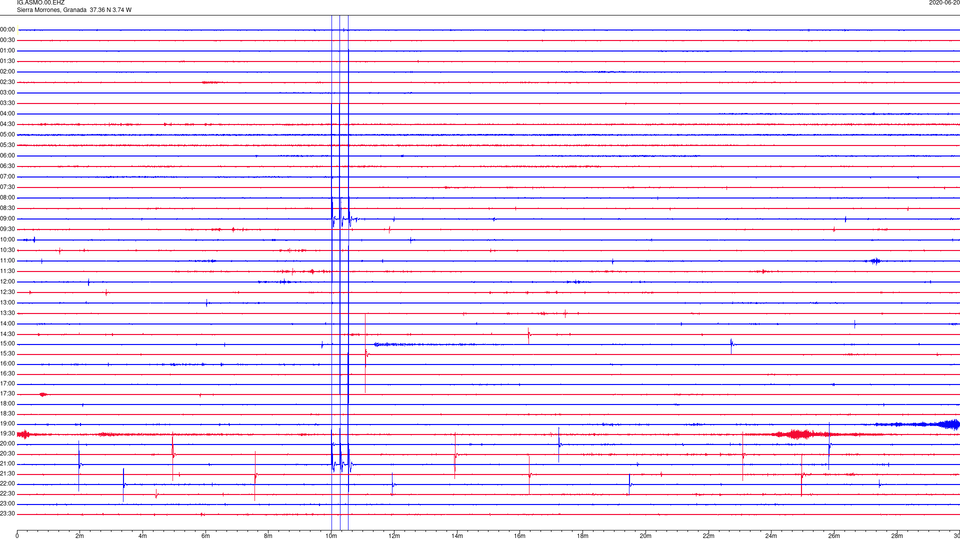Select the 6m minute-axis label

[x=205, y=536]
